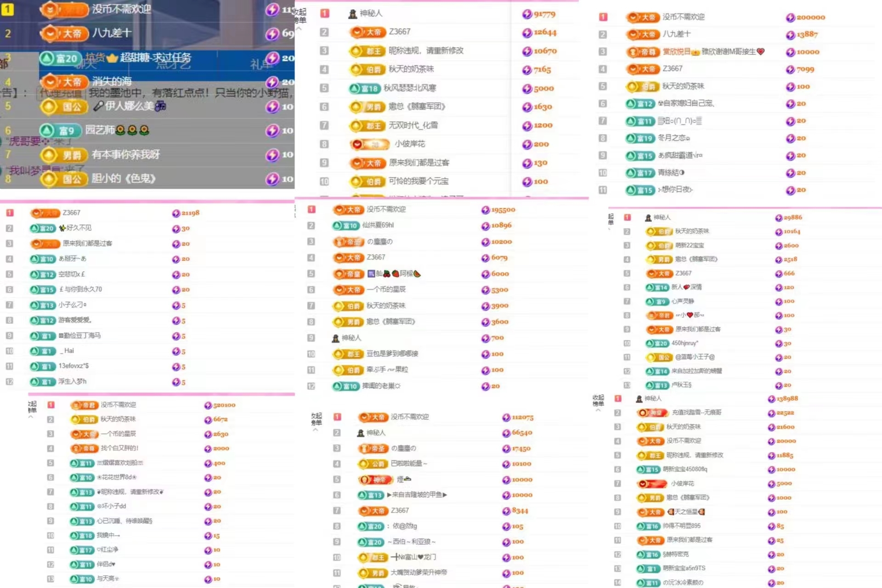Viewport: 882px width, 588px height.
Task: Click the coin icon beside 195500
Action: click(x=485, y=210)
